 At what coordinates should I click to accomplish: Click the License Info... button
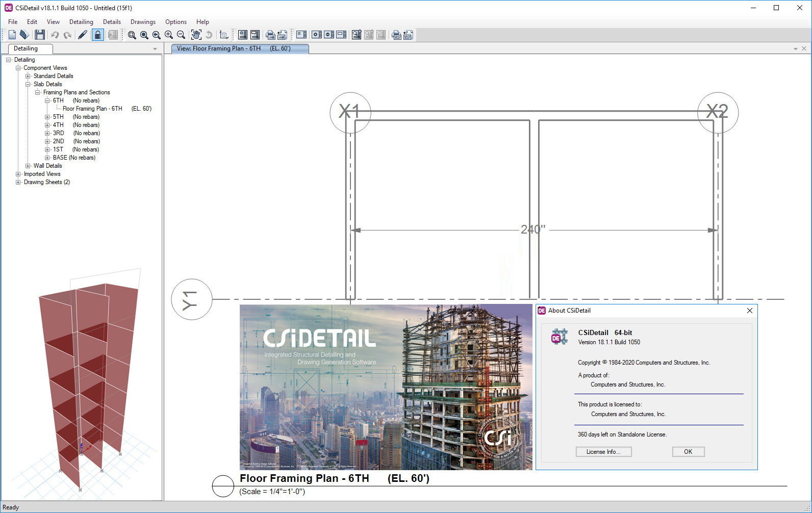603,452
